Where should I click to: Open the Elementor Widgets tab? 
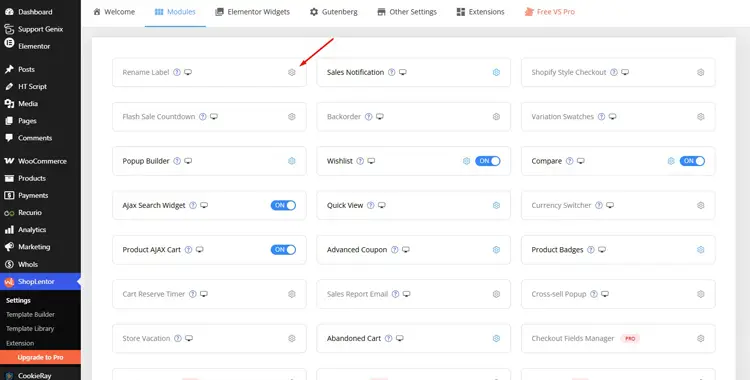click(253, 12)
